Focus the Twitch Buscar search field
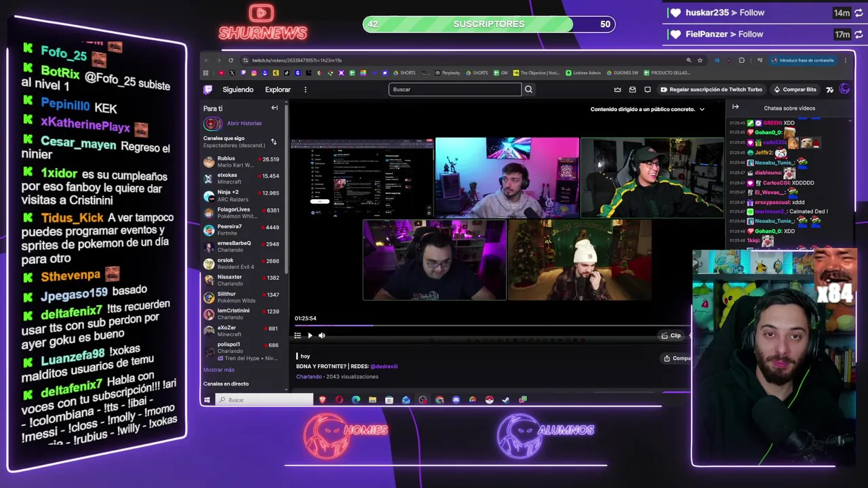868x488 pixels. pos(455,89)
